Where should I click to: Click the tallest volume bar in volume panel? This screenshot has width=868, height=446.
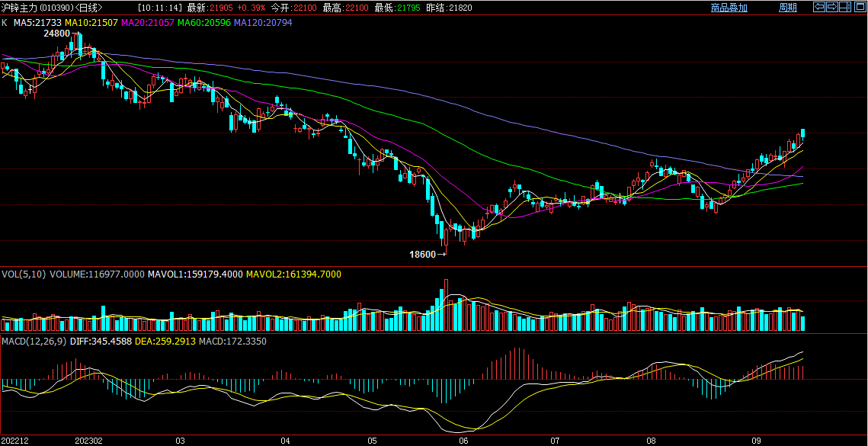pos(445,305)
